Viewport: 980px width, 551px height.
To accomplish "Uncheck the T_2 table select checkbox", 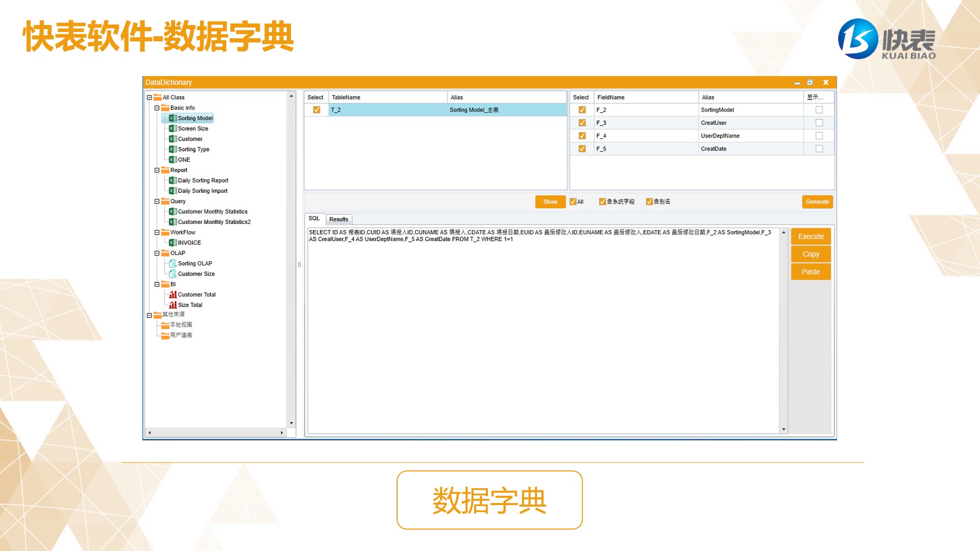I will [x=316, y=110].
